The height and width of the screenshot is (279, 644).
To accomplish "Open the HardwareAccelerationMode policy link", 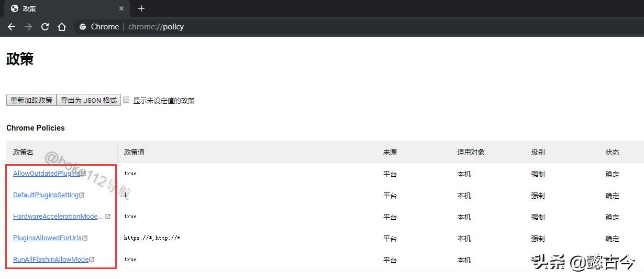I will (58, 217).
